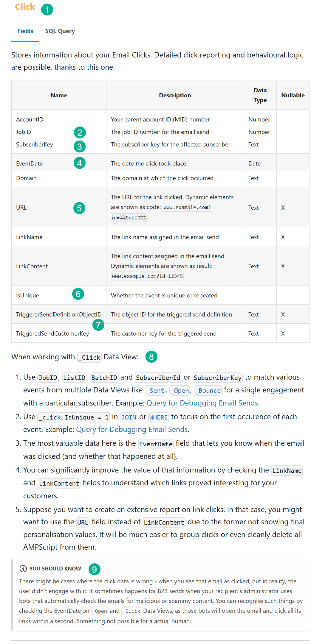Click annotation marker 1 next to _Click heading
The height and width of the screenshot is (644, 328).
coord(47,10)
